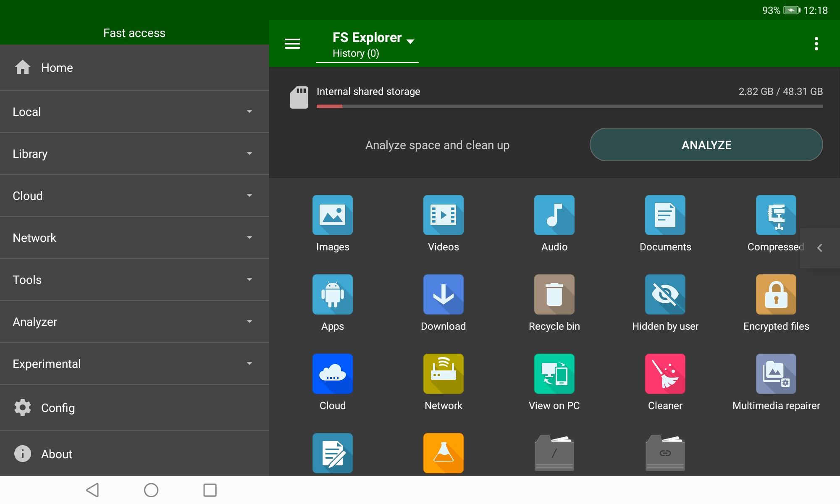Open the About entry
This screenshot has width=840, height=504.
point(134,454)
